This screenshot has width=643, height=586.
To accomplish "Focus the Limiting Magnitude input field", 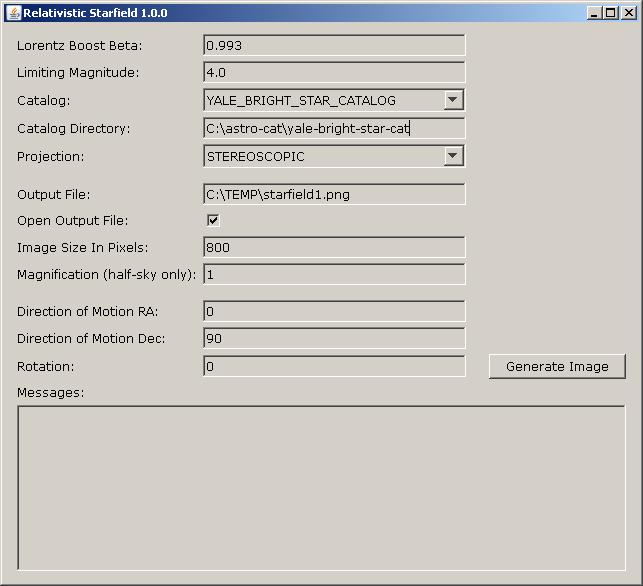I will 334,73.
